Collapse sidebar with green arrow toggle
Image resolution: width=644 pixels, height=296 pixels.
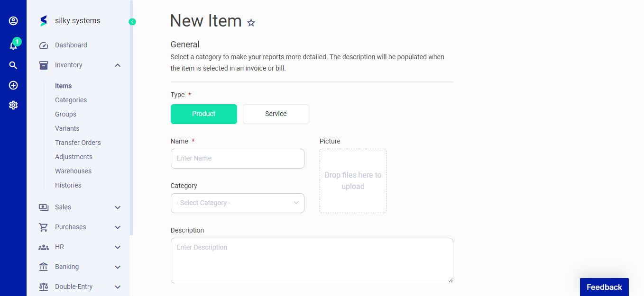[132, 22]
